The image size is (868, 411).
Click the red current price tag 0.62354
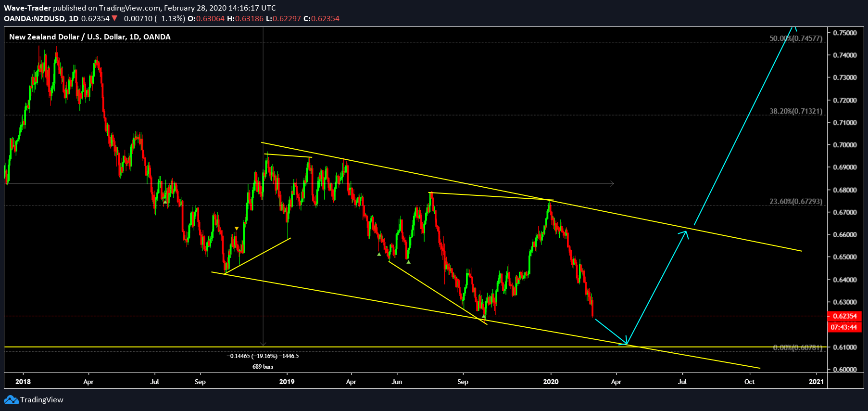click(844, 316)
